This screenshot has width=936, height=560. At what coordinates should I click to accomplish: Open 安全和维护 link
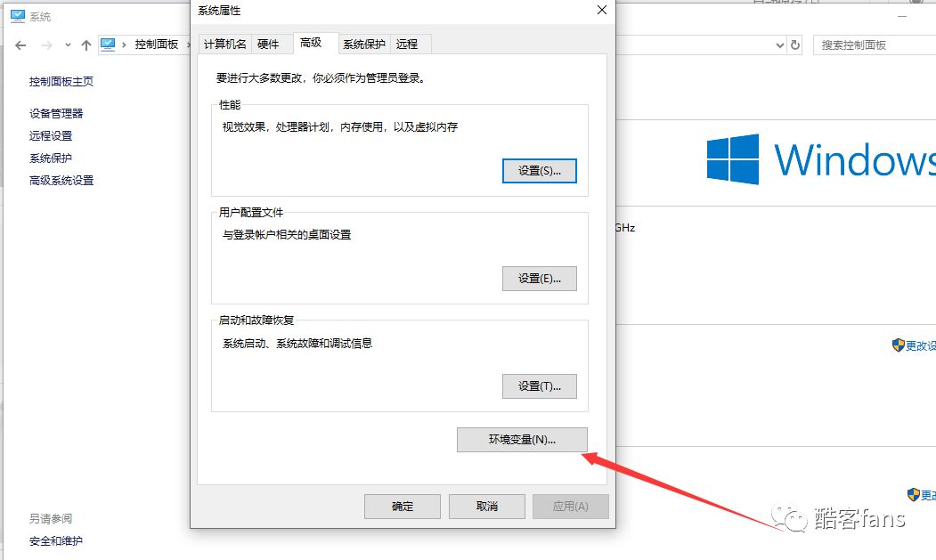pos(56,541)
